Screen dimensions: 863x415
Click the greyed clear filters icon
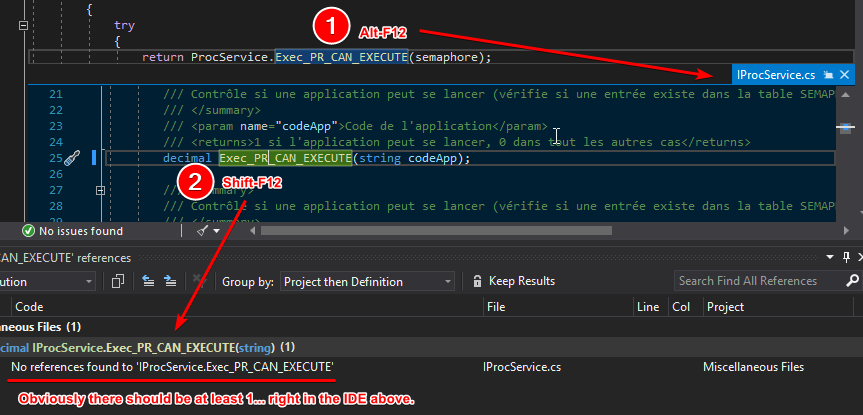199,281
